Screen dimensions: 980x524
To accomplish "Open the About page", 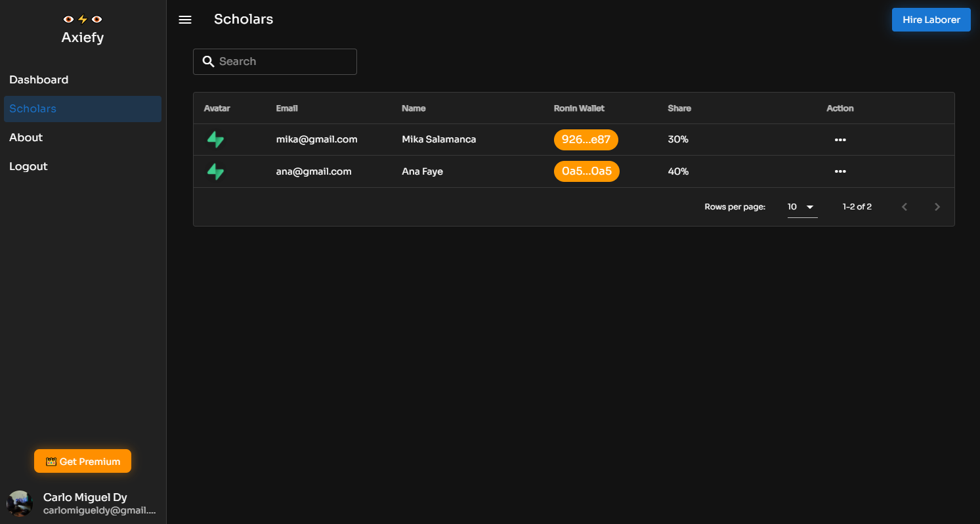I will click(26, 137).
